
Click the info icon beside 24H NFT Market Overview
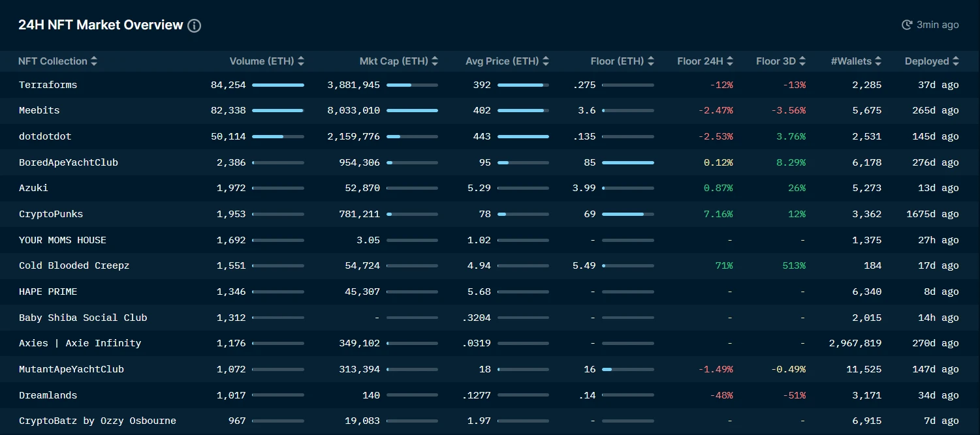pyautogui.click(x=194, y=25)
